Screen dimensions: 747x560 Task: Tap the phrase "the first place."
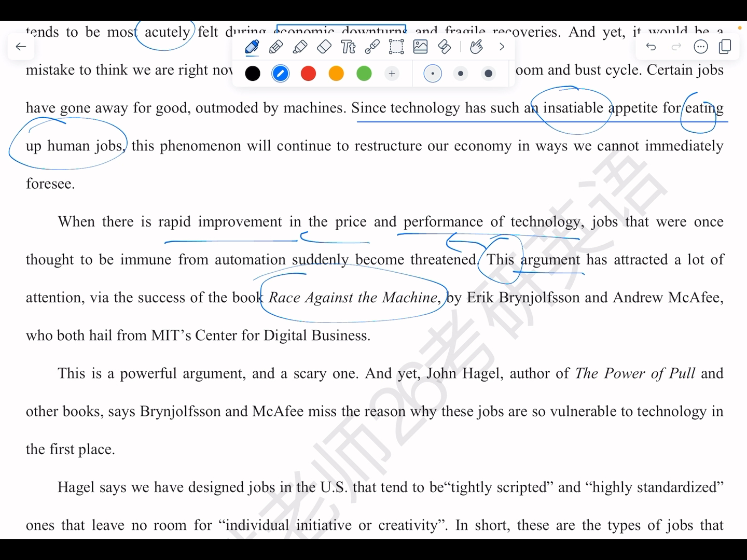coord(71,449)
